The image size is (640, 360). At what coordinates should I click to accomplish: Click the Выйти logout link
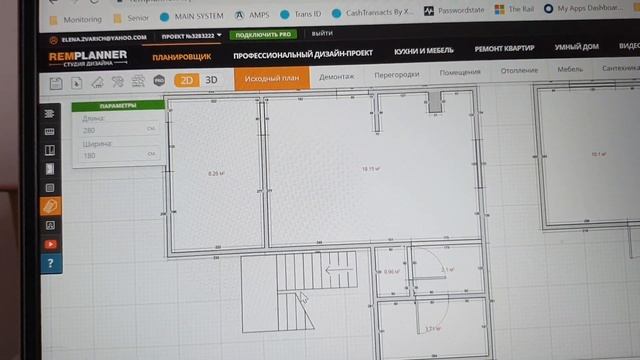[322, 33]
